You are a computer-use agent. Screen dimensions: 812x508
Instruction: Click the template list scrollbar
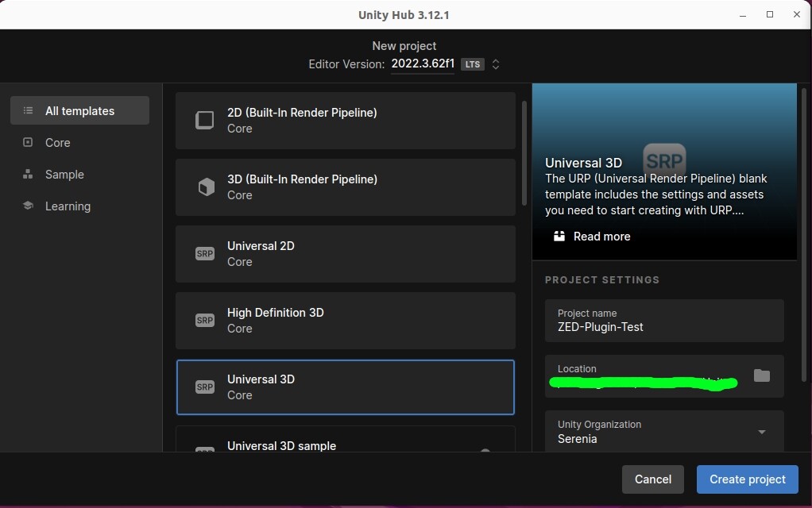(524, 153)
